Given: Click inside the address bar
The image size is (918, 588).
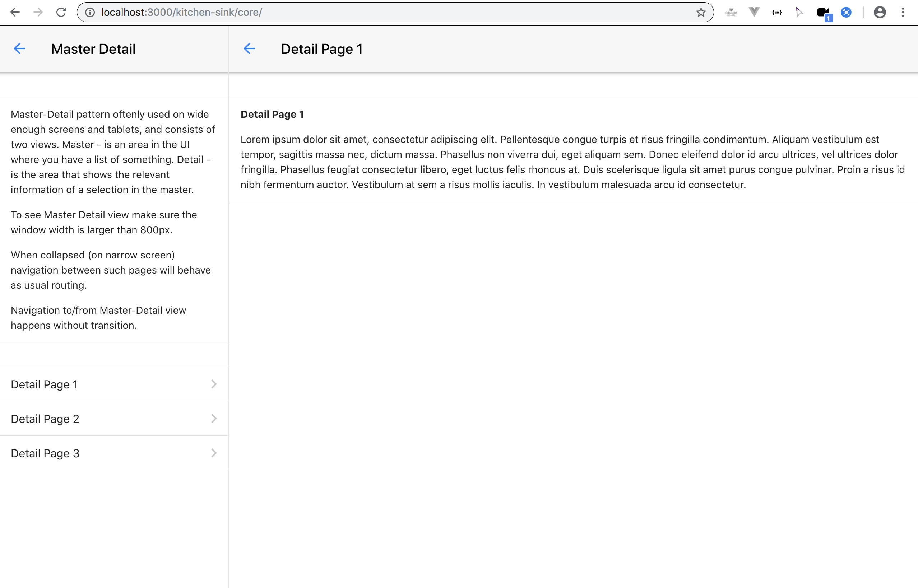Looking at the screenshot, I should 344,12.
